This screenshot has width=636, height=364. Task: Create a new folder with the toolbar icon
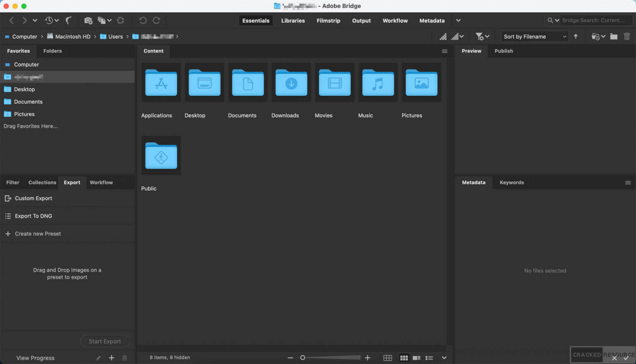(x=614, y=36)
